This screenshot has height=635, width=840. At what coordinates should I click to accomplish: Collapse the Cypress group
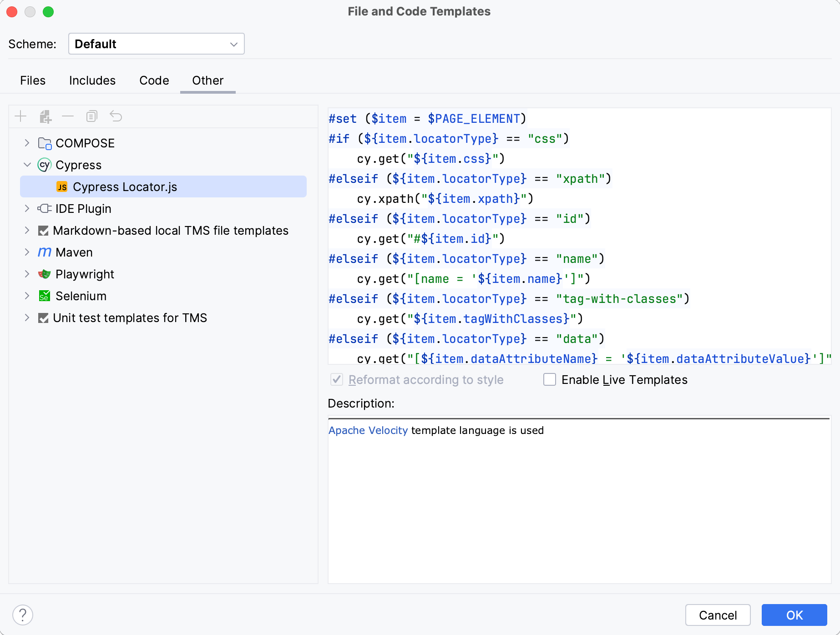[x=27, y=165]
